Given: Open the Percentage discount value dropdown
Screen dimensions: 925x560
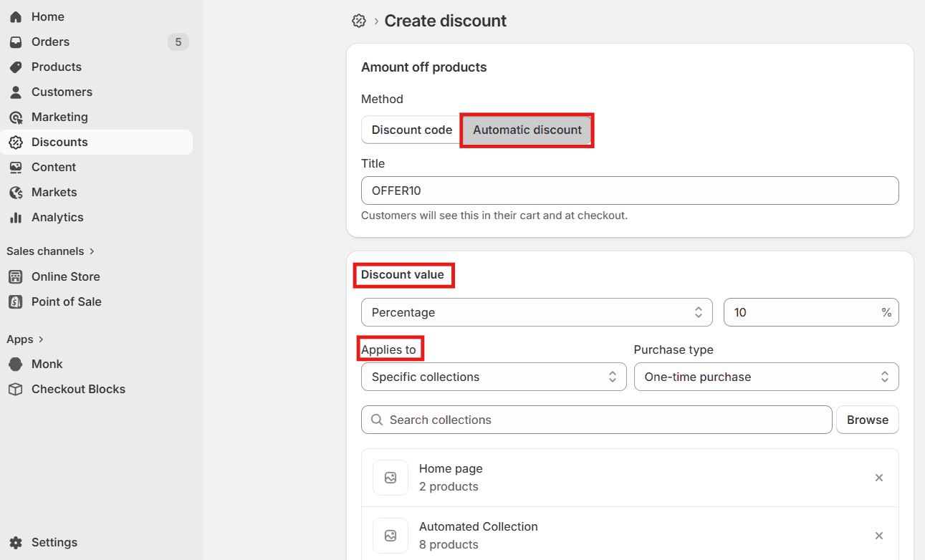Looking at the screenshot, I should pyautogui.click(x=536, y=312).
